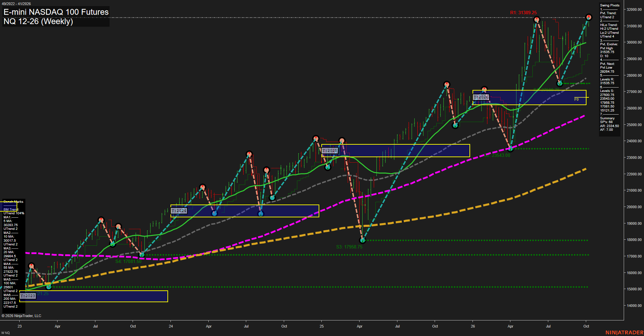Screen dimensions: 644x336
Task: Click the AF: 7.00 summary value
Action: coord(606,130)
